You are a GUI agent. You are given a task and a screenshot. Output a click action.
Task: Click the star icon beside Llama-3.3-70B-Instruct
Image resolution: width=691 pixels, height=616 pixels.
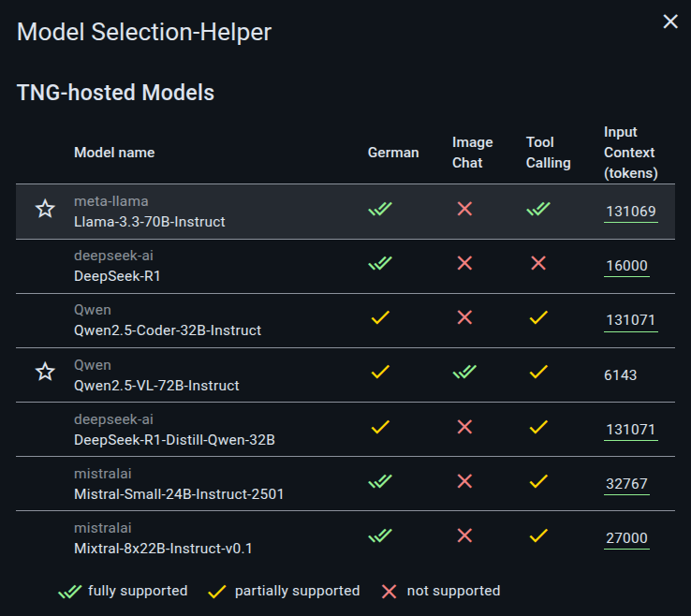pyautogui.click(x=45, y=209)
